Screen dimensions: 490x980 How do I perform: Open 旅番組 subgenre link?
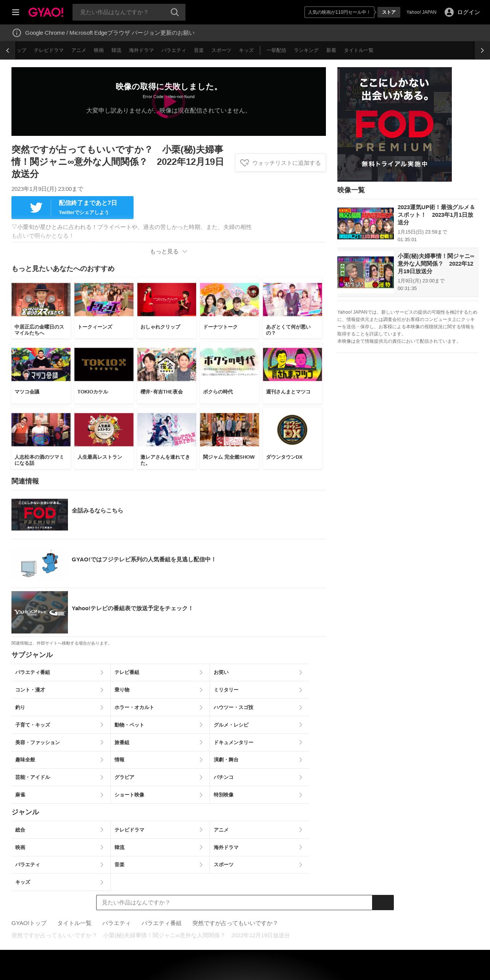pos(160,742)
